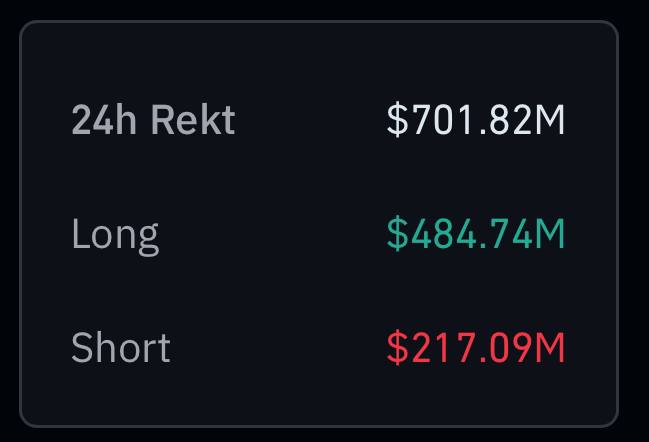The width and height of the screenshot is (649, 442).
Task: Click the digits 701 in the total
Action: pyautogui.click(x=441, y=120)
